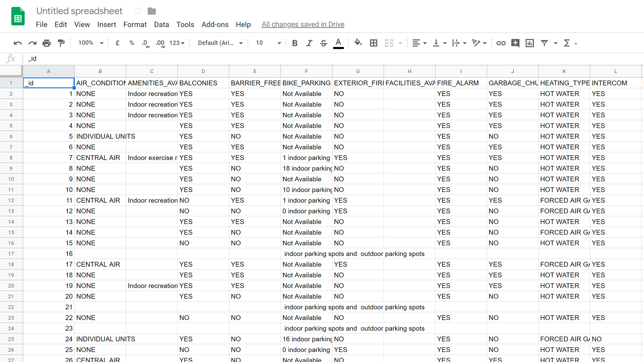Image resolution: width=644 pixels, height=362 pixels.
Task: Expand the merge cells options arrow
Action: pos(400,43)
